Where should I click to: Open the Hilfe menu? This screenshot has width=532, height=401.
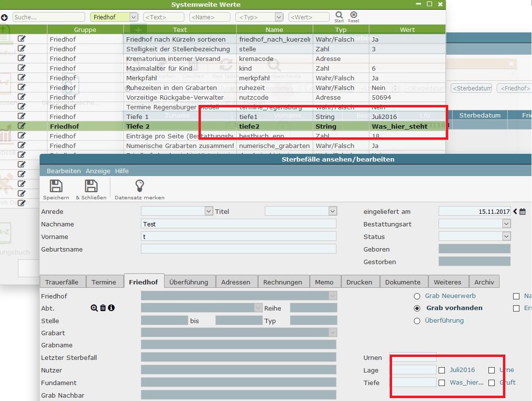(122, 171)
